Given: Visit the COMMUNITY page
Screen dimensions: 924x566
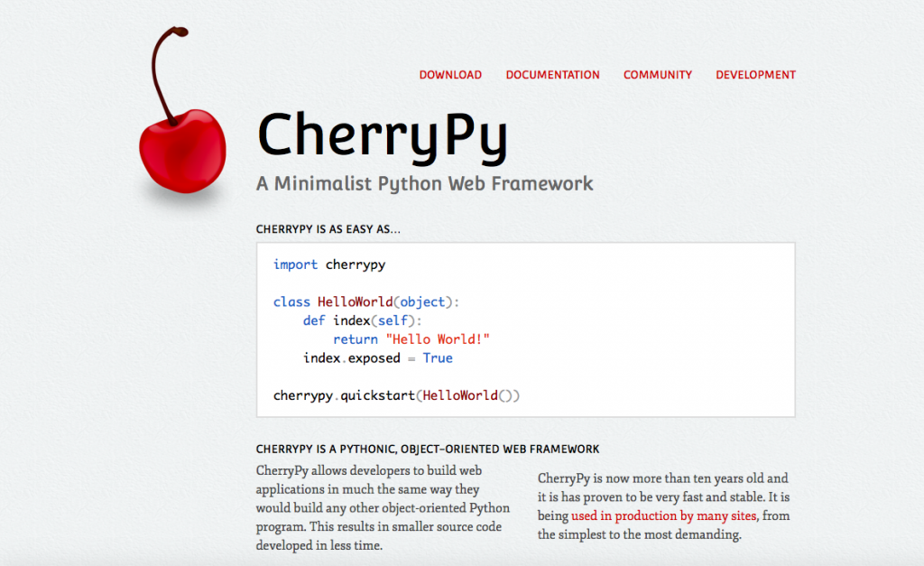Looking at the screenshot, I should click(x=658, y=75).
